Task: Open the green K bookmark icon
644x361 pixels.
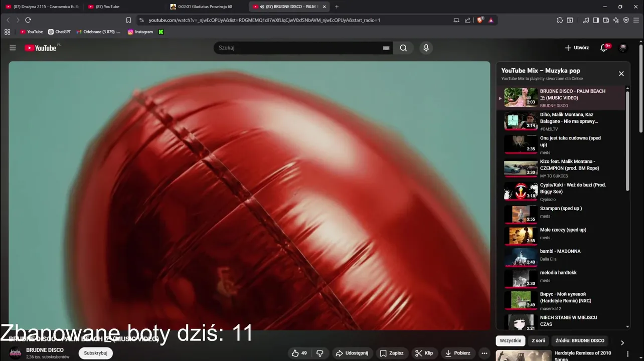Action: click(x=161, y=32)
